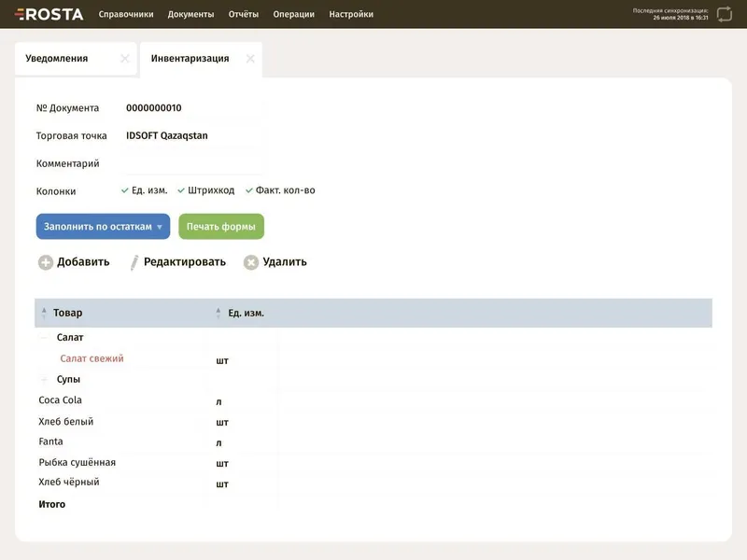The width and height of the screenshot is (747, 560).
Task: Collapse the Салат group
Action: (44, 337)
